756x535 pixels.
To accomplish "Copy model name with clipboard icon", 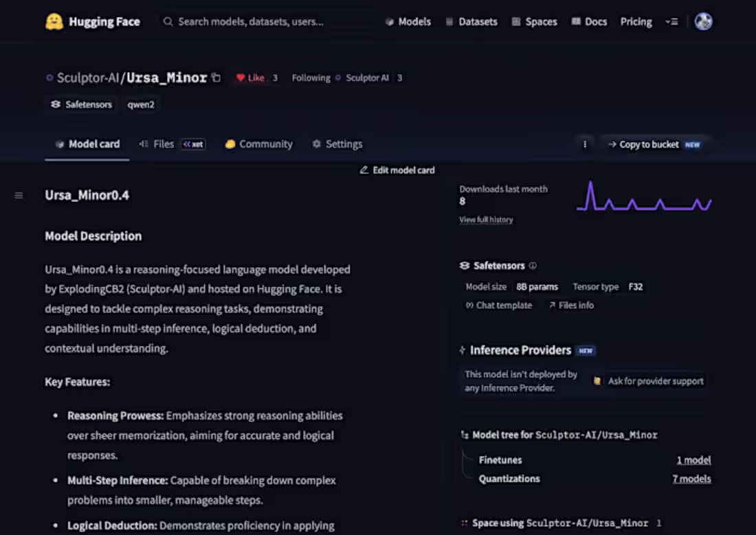I will coord(216,78).
